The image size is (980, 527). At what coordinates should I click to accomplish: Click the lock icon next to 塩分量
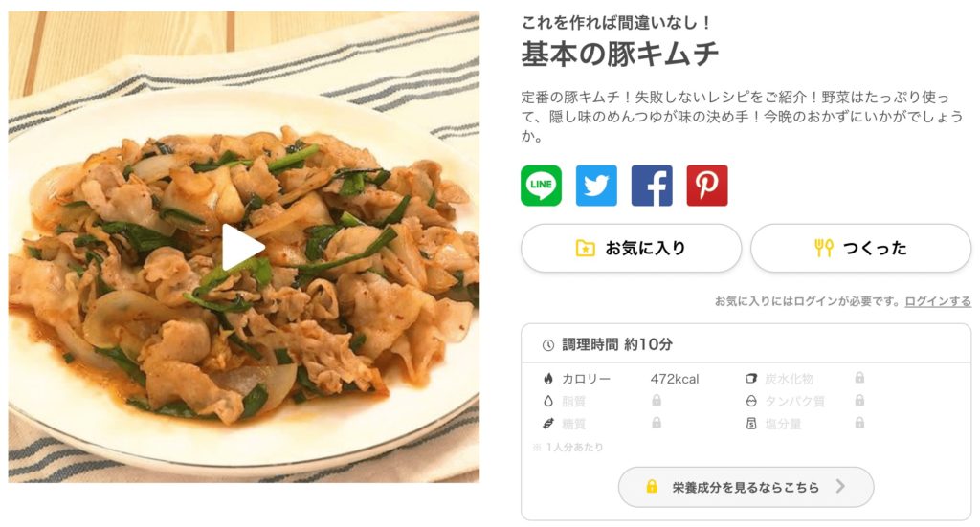(860, 423)
